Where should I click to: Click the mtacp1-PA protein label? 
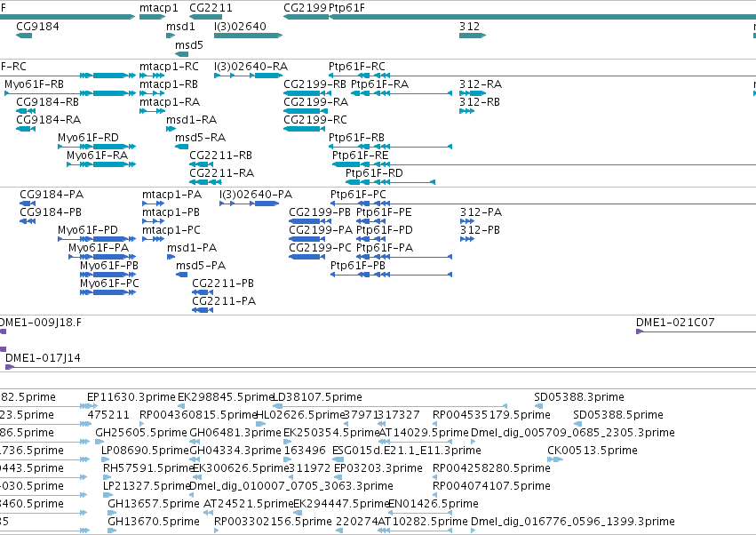click(171, 195)
